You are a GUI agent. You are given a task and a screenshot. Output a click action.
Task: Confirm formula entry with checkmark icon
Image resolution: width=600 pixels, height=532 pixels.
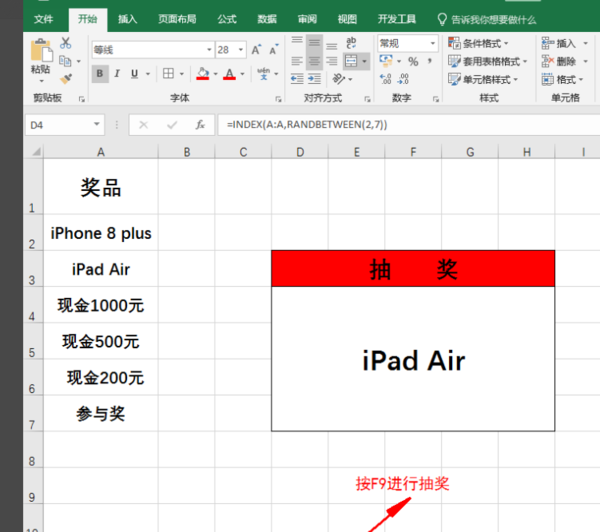[172, 125]
